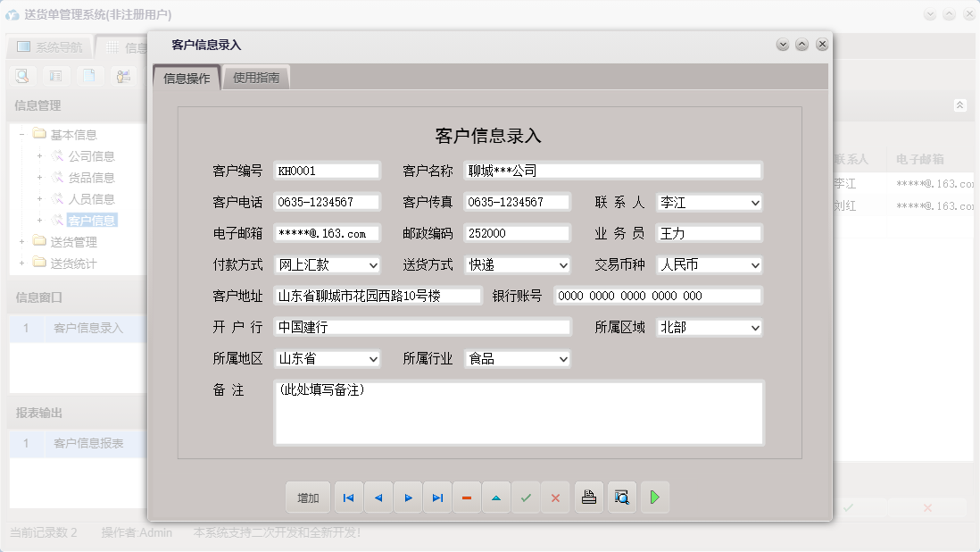Edit the record using the blue triangle icon
The height and width of the screenshot is (552, 980).
496,498
